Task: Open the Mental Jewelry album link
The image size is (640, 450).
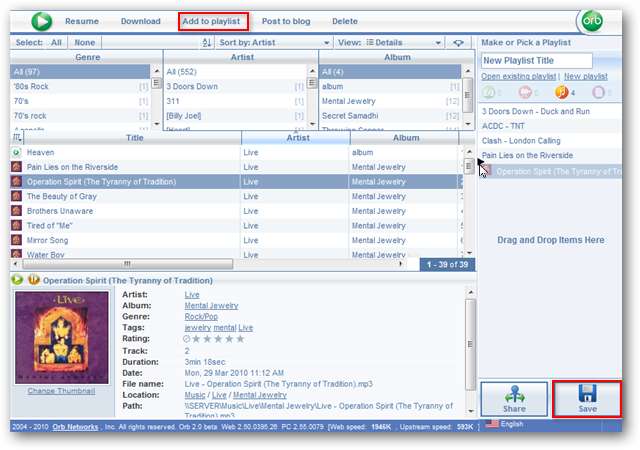Action: 211,305
